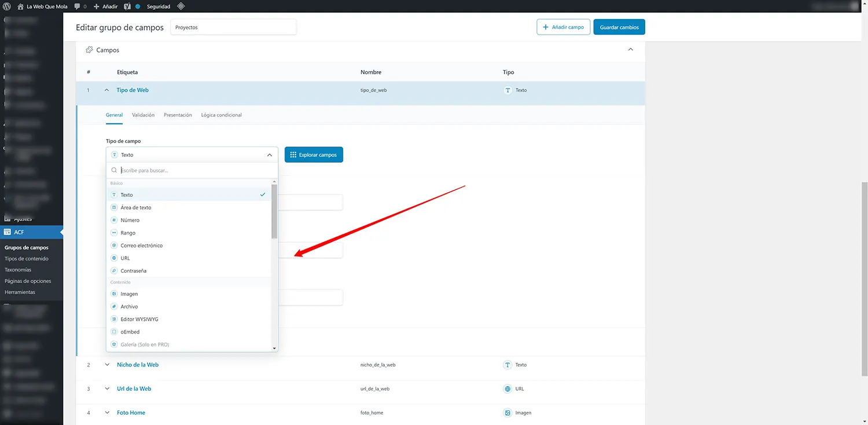Collapse the Tipo de Web field row
Screen dimensions: 868x425
[x=106, y=90]
